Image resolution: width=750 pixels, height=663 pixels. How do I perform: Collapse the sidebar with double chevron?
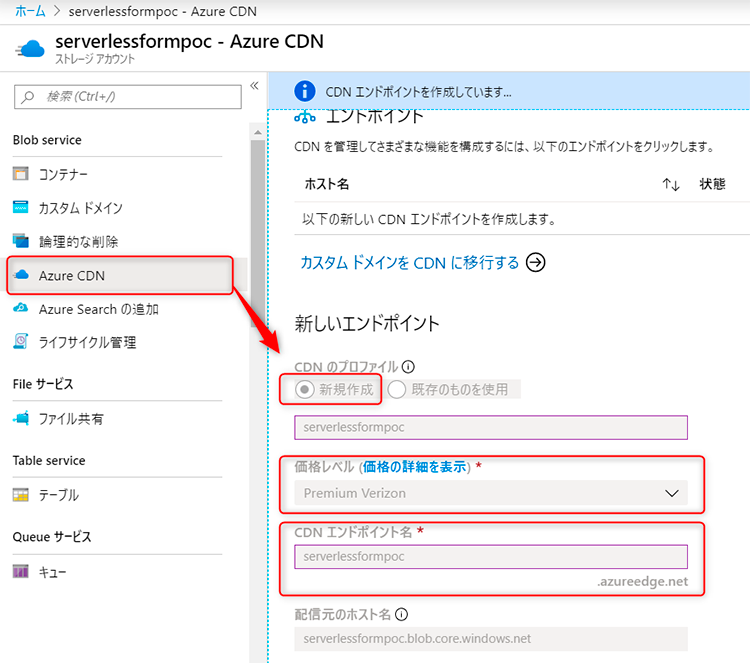254,86
